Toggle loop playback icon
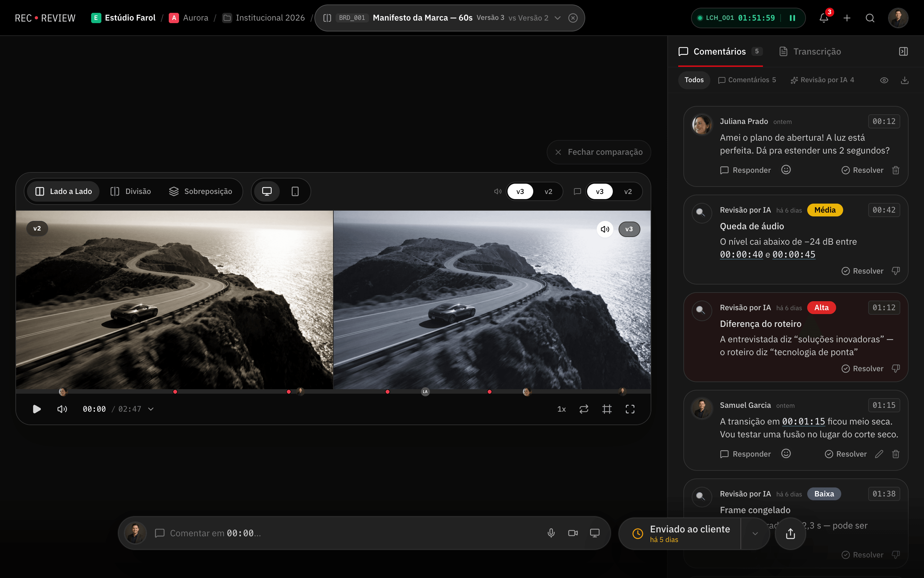 click(584, 409)
